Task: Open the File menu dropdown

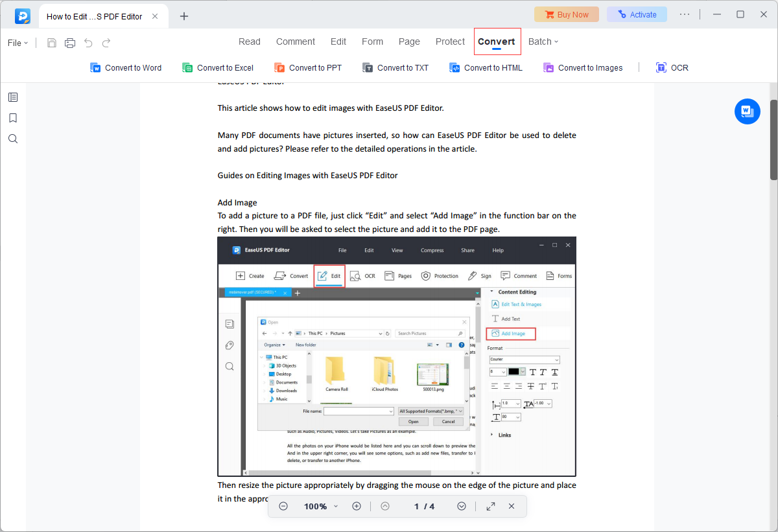Action: [x=18, y=43]
